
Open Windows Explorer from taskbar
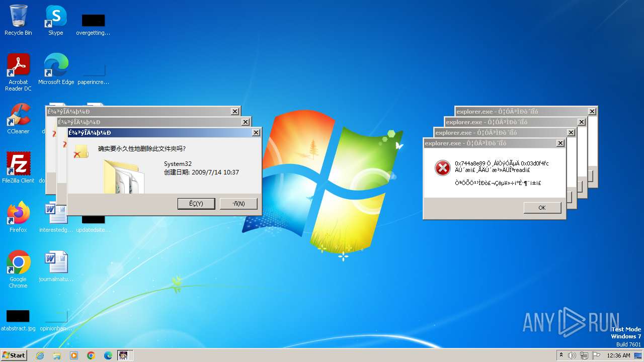pos(57,355)
